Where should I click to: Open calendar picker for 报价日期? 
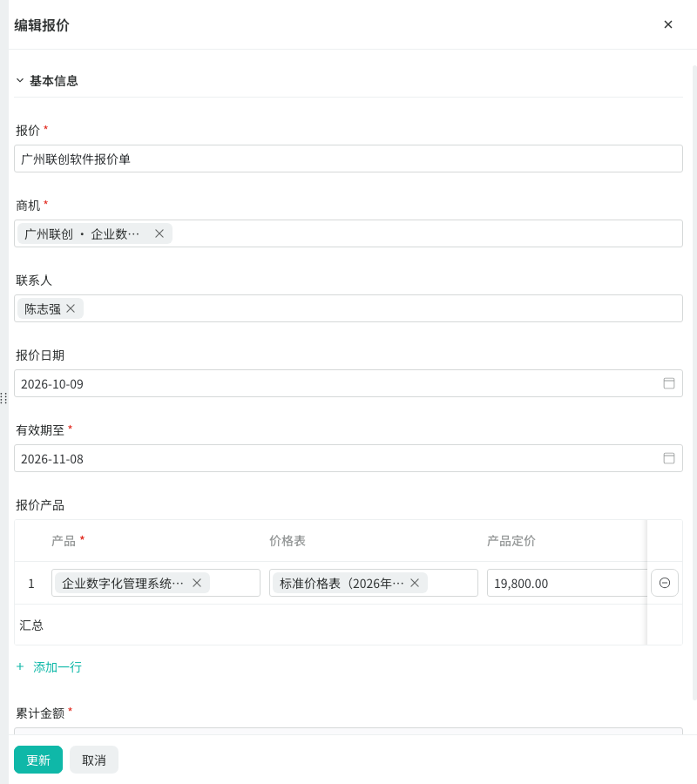[669, 383]
